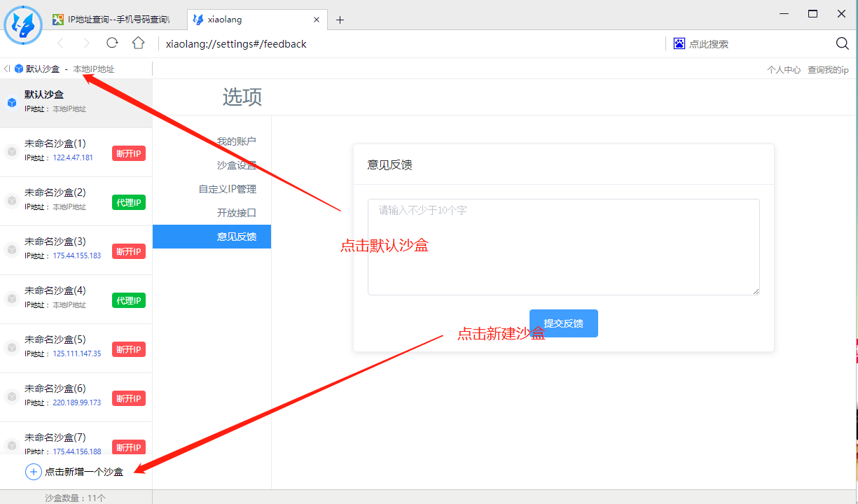
Task: Collapse the sandbox sidebar arrow
Action: tap(6, 69)
